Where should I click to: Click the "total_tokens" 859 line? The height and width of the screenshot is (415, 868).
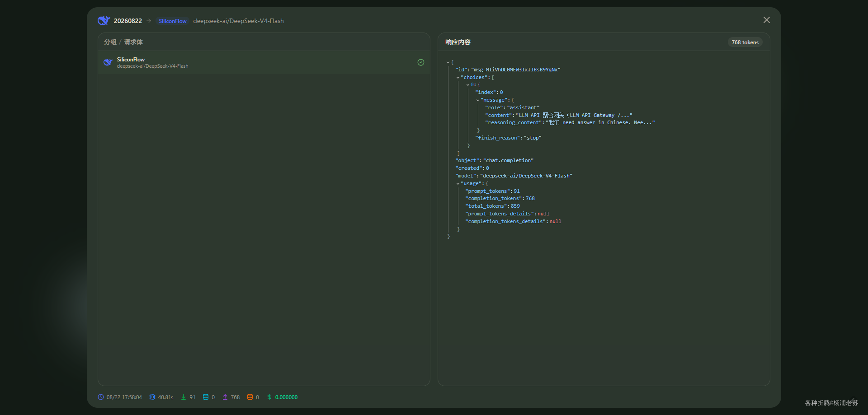(x=492, y=206)
